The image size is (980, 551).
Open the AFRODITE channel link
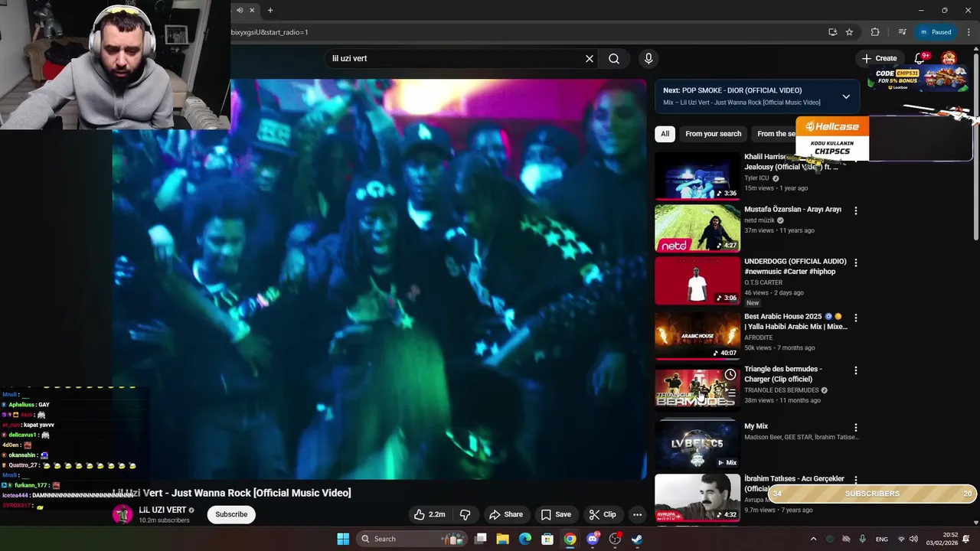(x=759, y=337)
